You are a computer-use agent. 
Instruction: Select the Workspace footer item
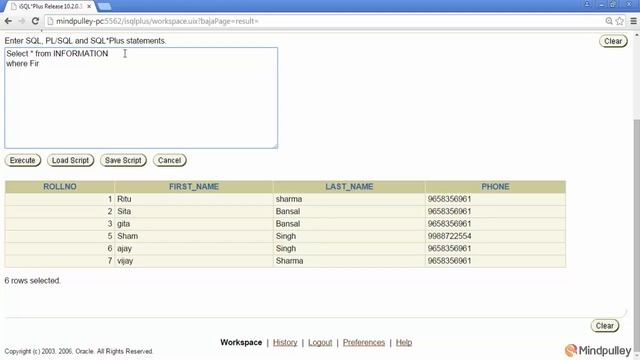point(241,342)
